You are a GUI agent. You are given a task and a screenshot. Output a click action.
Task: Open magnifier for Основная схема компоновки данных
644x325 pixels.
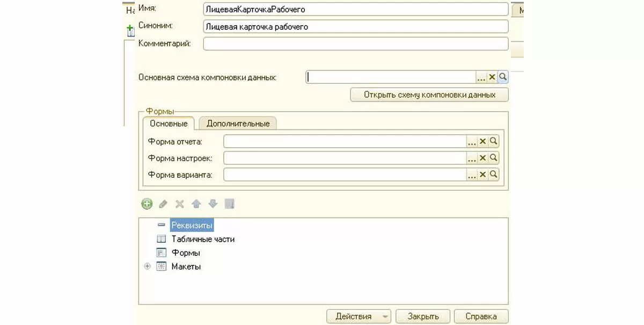tap(503, 77)
